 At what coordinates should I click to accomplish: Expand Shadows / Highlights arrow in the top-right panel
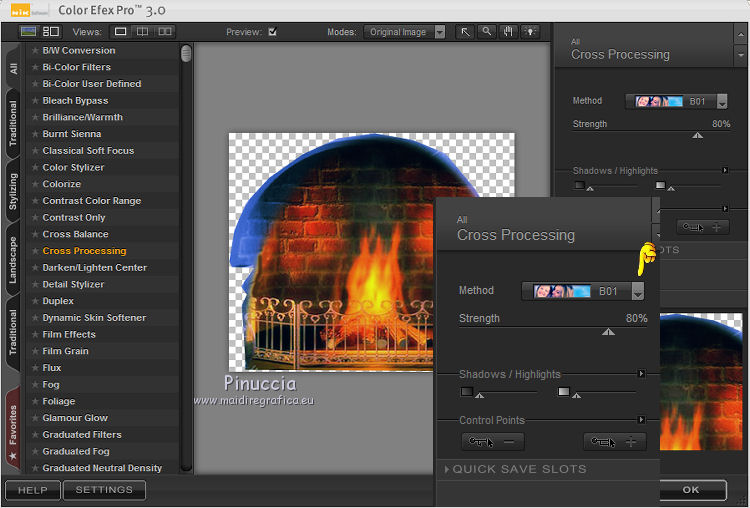[725, 170]
